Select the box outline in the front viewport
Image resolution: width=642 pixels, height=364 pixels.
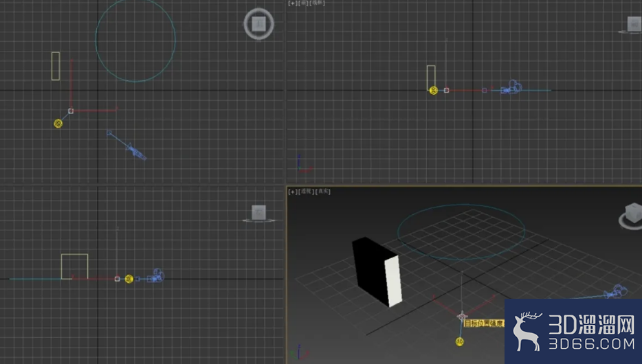[x=431, y=78]
